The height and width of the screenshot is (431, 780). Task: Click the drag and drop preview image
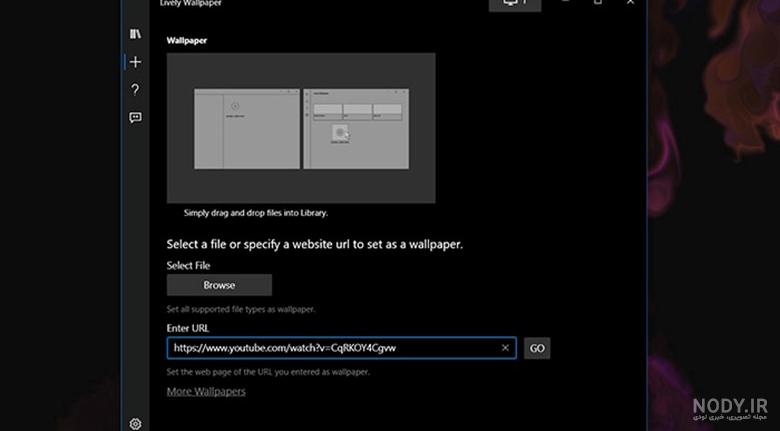click(x=301, y=128)
